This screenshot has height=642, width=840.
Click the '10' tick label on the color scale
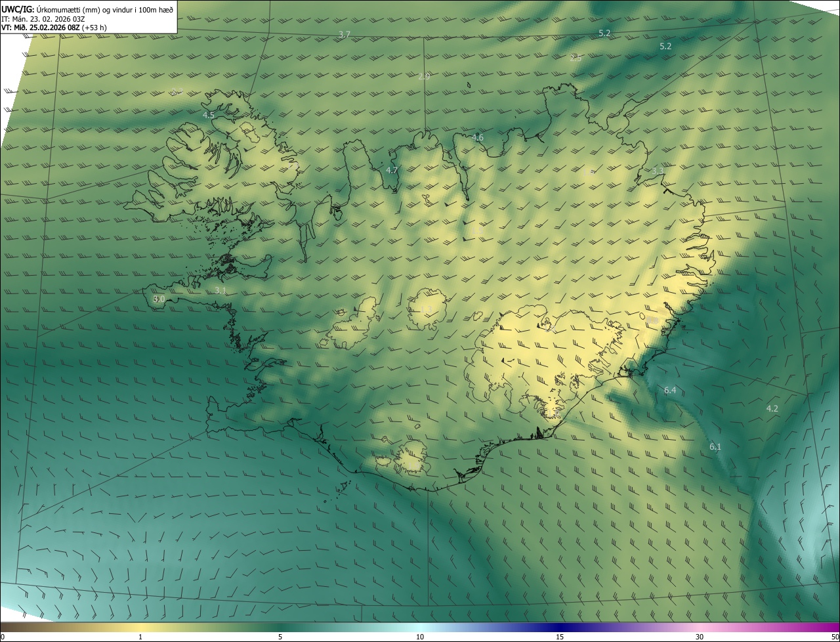[x=420, y=637]
